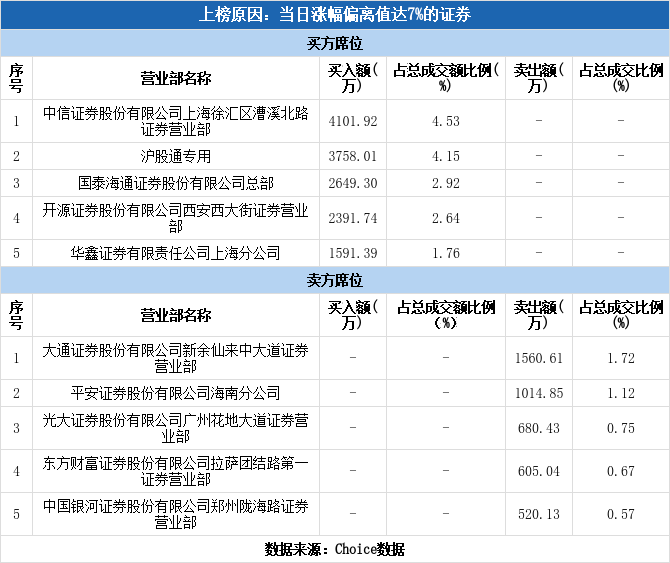Click 光大证券股份有限公司广州花地大道证券营业部
The image size is (670, 563).
(x=176, y=428)
